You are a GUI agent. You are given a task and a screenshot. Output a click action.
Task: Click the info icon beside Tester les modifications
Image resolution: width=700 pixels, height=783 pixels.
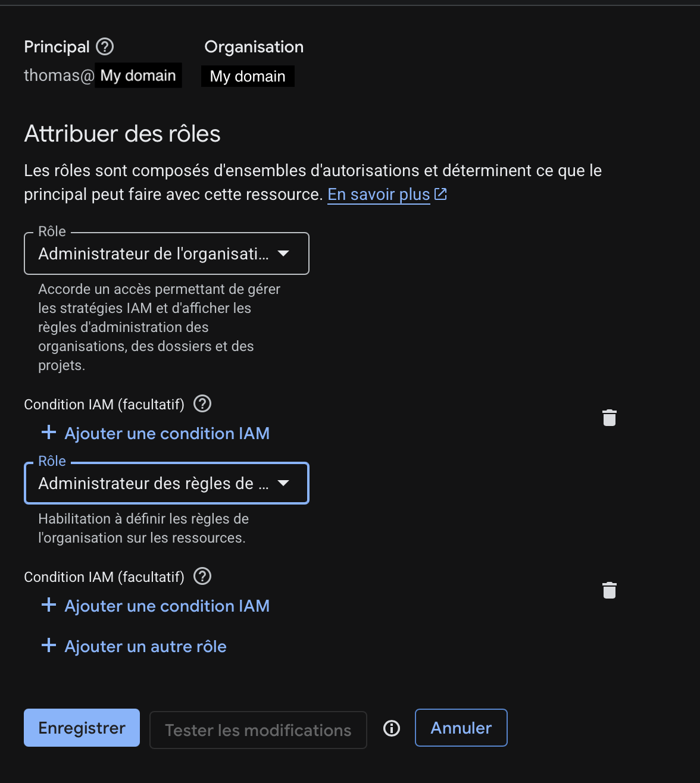pyautogui.click(x=392, y=728)
